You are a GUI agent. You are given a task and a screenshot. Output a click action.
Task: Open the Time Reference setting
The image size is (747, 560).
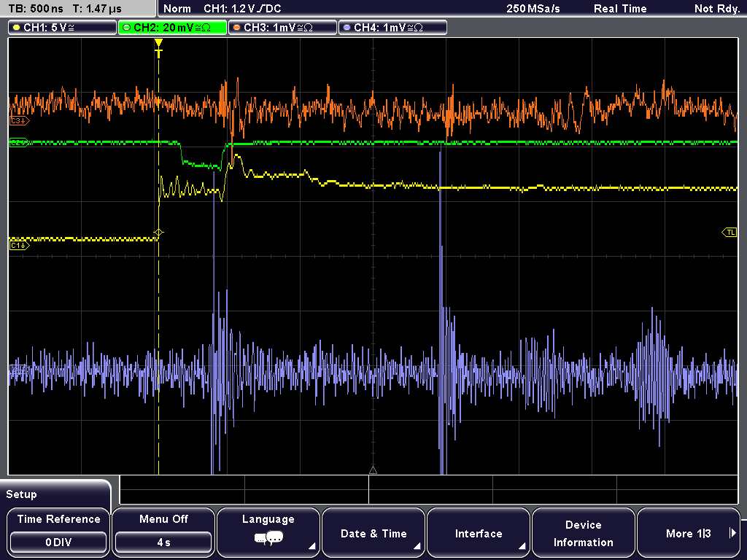58,532
